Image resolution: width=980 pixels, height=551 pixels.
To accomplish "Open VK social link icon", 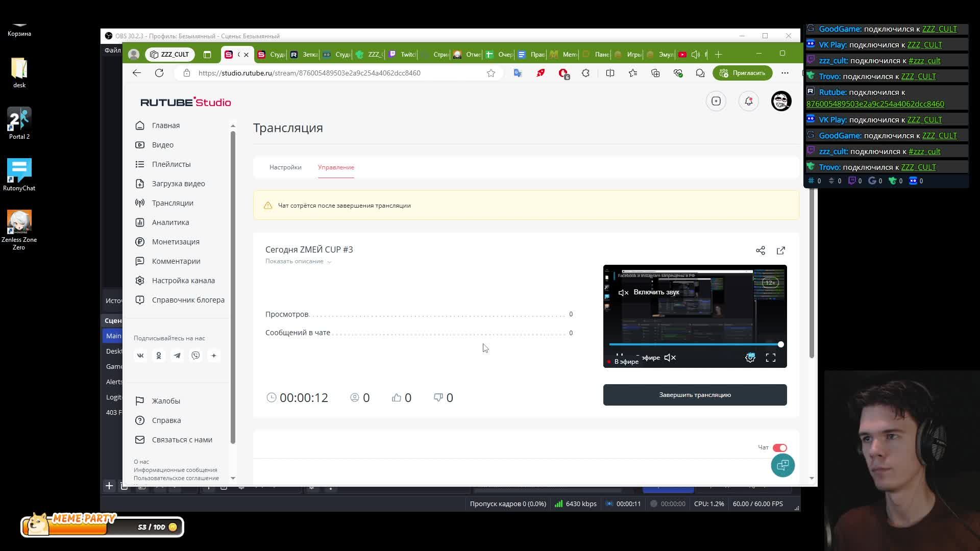I will [x=140, y=356].
